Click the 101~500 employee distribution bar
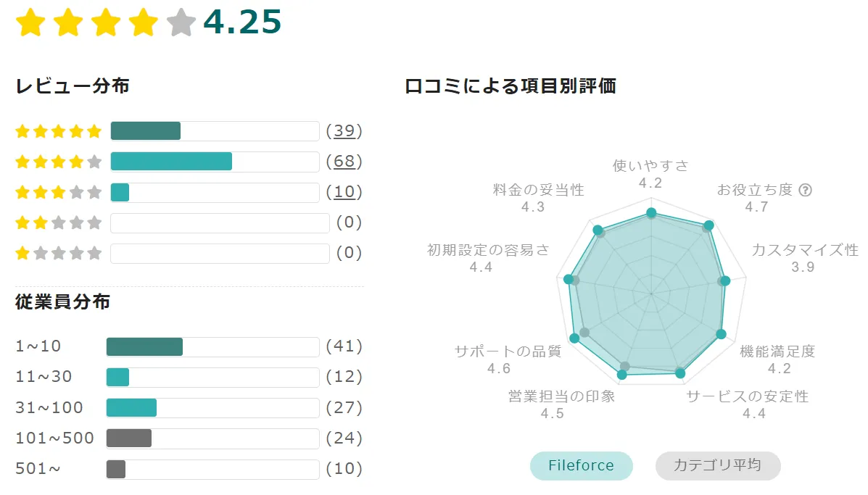 pos(129,438)
